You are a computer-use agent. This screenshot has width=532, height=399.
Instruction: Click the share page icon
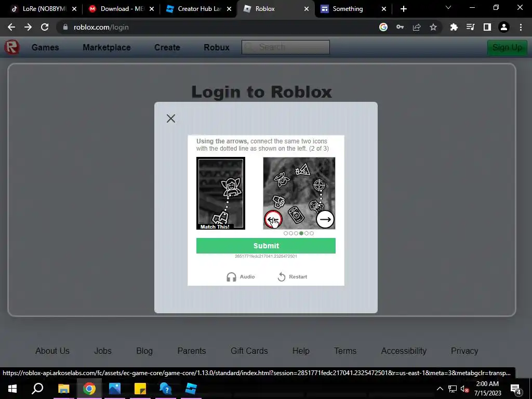tap(417, 27)
